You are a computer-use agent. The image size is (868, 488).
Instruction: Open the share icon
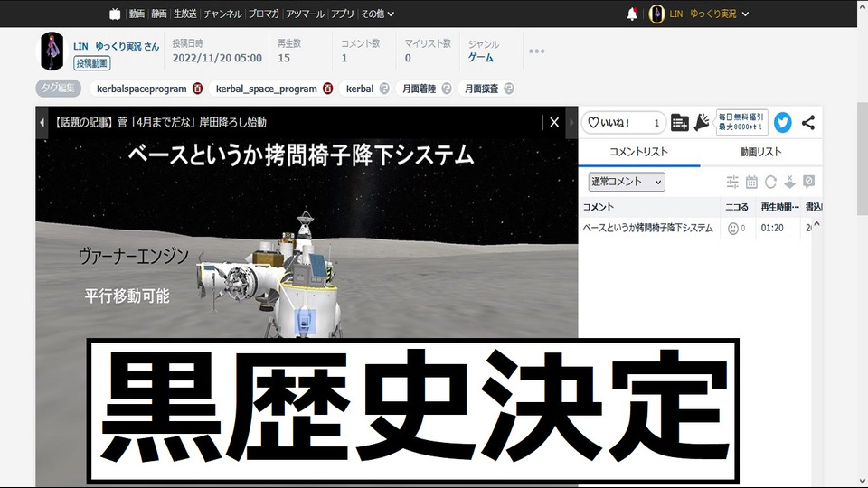808,122
